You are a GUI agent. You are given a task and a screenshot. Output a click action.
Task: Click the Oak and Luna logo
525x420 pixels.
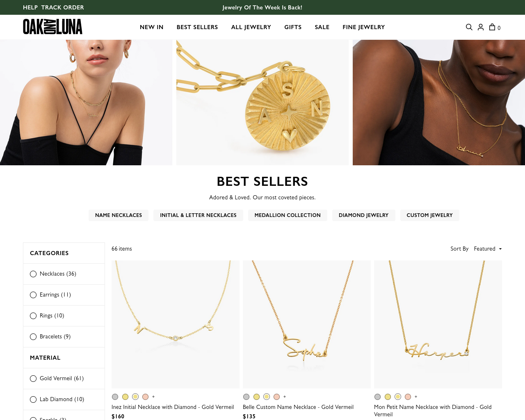point(52,27)
